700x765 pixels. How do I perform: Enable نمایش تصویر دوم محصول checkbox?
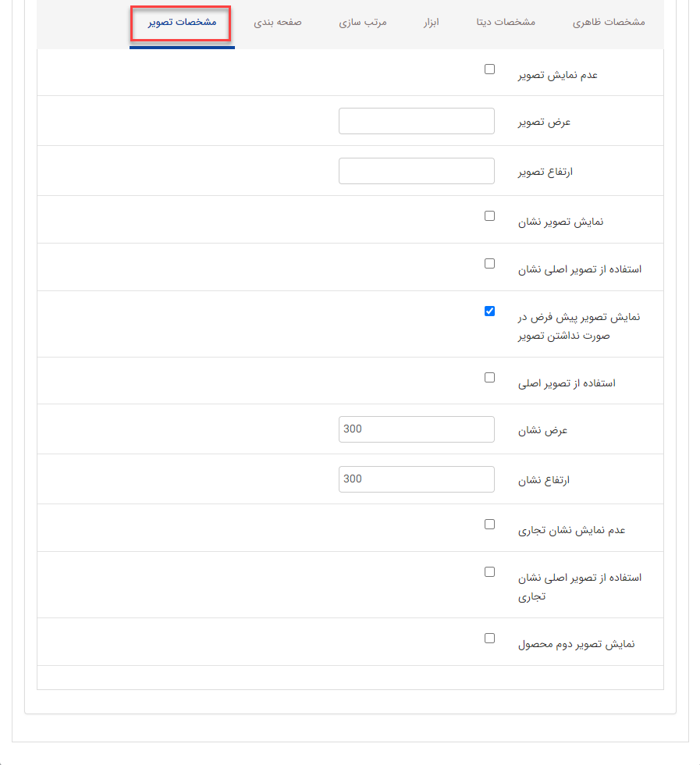click(489, 638)
